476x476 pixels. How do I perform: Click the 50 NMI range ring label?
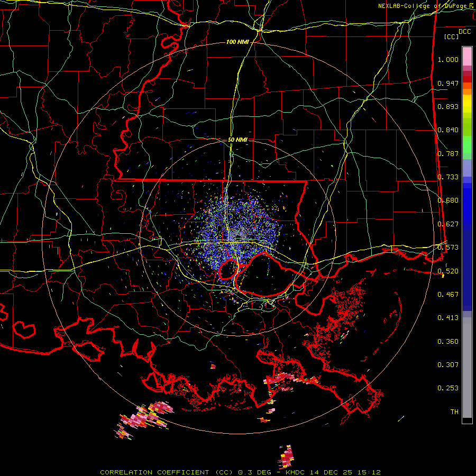(x=237, y=140)
